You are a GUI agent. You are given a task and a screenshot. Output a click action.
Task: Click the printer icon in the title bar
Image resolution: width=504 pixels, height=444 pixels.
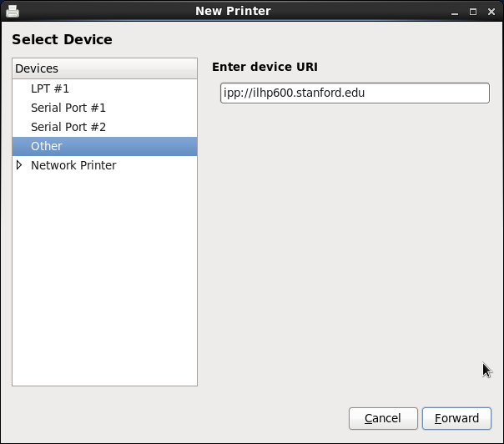pos(13,11)
